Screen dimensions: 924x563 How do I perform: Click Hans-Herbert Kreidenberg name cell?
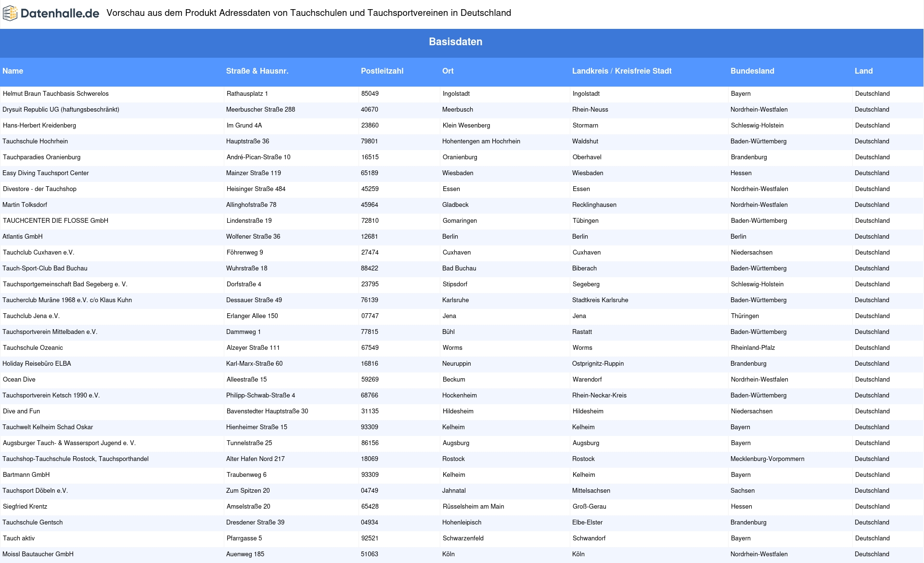point(39,126)
